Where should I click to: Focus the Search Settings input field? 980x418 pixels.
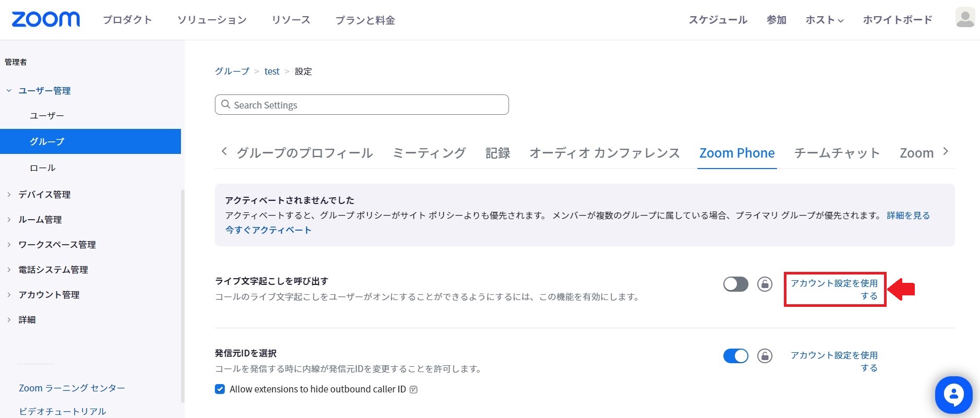(362, 104)
